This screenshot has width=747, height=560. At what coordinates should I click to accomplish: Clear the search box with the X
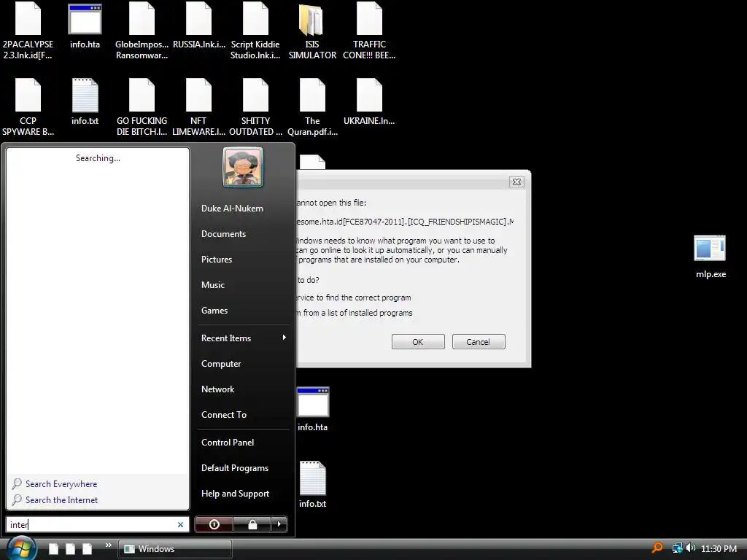tap(181, 524)
